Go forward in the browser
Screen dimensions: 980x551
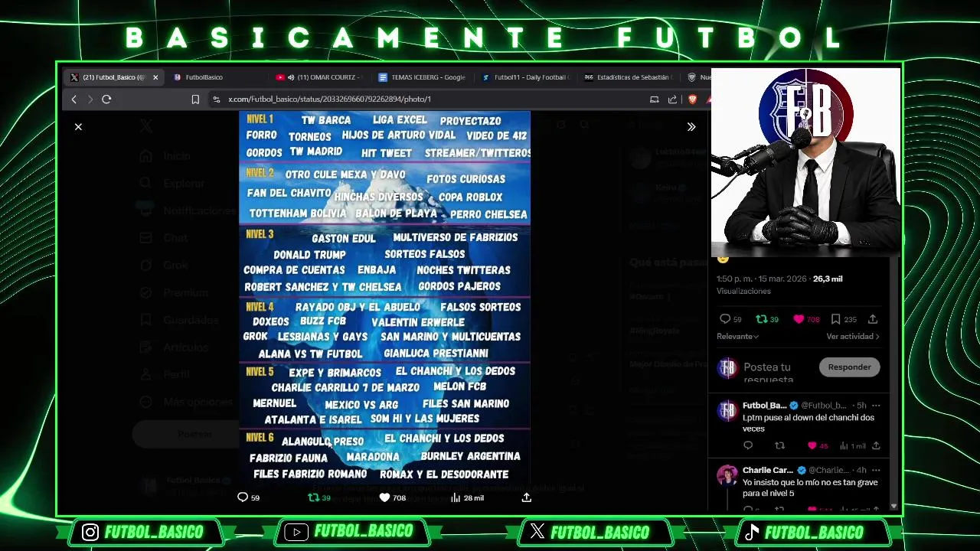point(90,99)
